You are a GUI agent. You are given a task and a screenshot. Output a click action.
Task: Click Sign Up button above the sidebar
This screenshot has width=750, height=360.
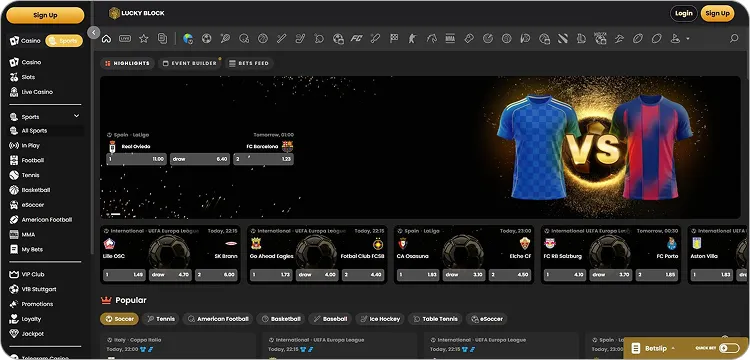click(x=45, y=15)
